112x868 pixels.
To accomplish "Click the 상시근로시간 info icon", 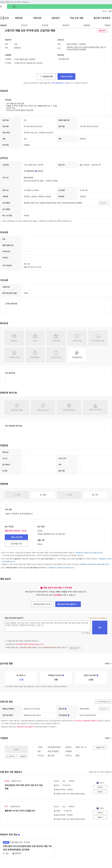I will point(36,171).
